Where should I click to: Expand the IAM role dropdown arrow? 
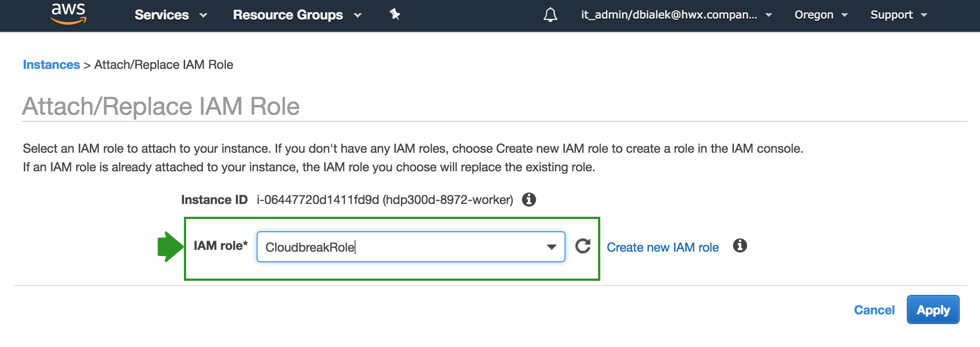551,247
